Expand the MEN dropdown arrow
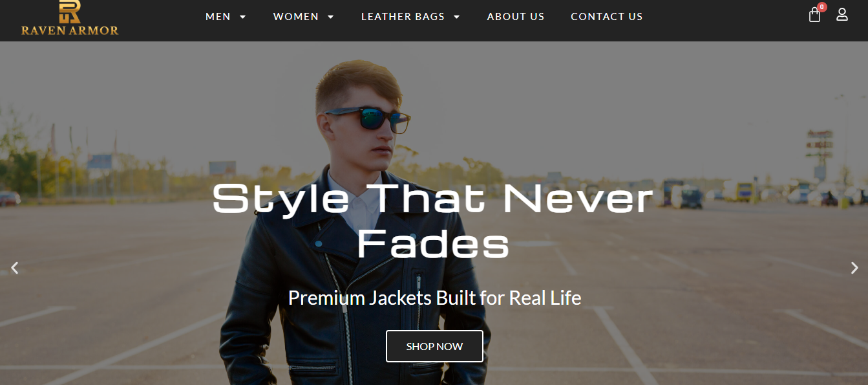The width and height of the screenshot is (868, 385). pos(243,17)
